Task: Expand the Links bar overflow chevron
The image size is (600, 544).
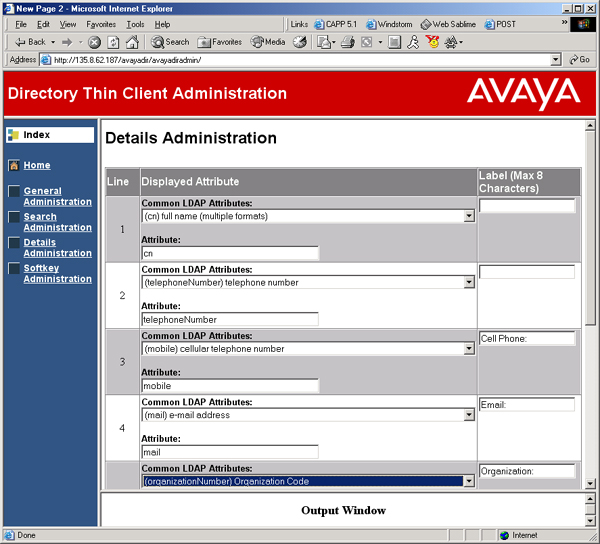Action: click(x=564, y=23)
